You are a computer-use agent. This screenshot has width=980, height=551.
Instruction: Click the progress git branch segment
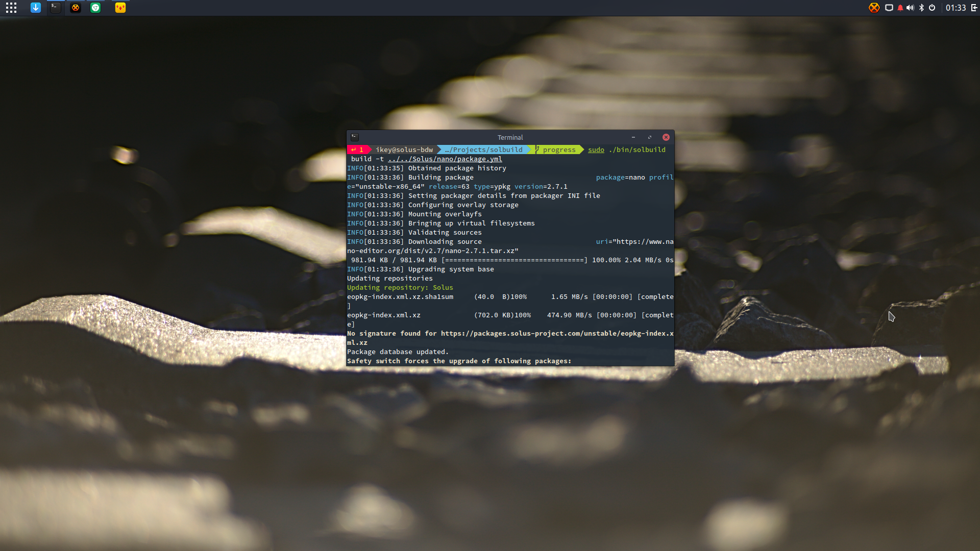[559, 149]
